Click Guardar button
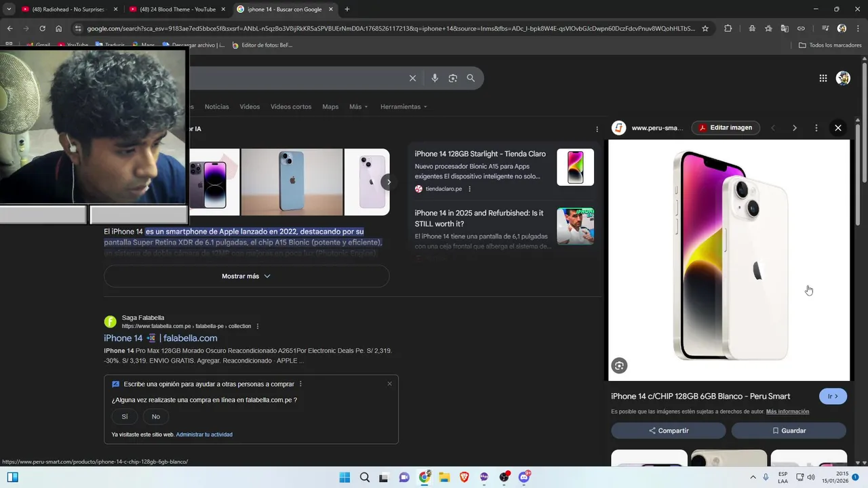 [789, 430]
